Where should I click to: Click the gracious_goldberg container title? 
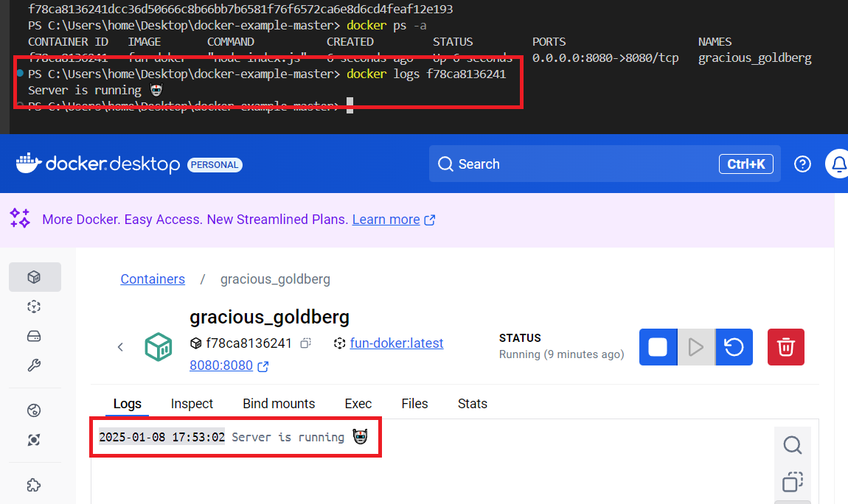coord(269,317)
